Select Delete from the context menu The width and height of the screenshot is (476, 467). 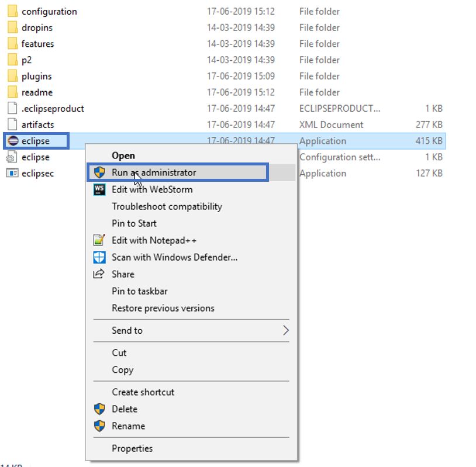pyautogui.click(x=191, y=409)
